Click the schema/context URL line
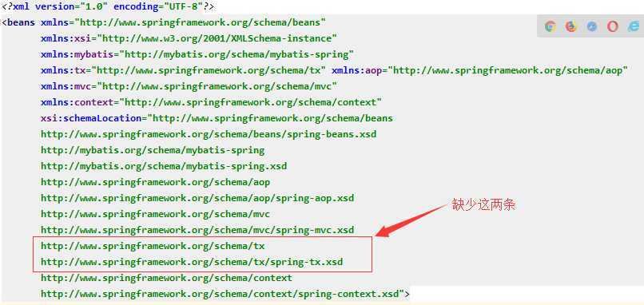Viewport: 644px width, 305px height. (166, 279)
